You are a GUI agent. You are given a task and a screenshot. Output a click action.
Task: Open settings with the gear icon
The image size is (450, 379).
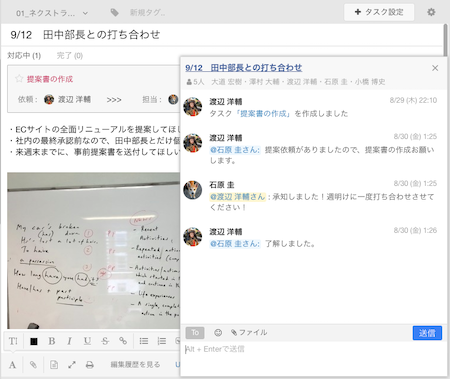pyautogui.click(x=431, y=12)
